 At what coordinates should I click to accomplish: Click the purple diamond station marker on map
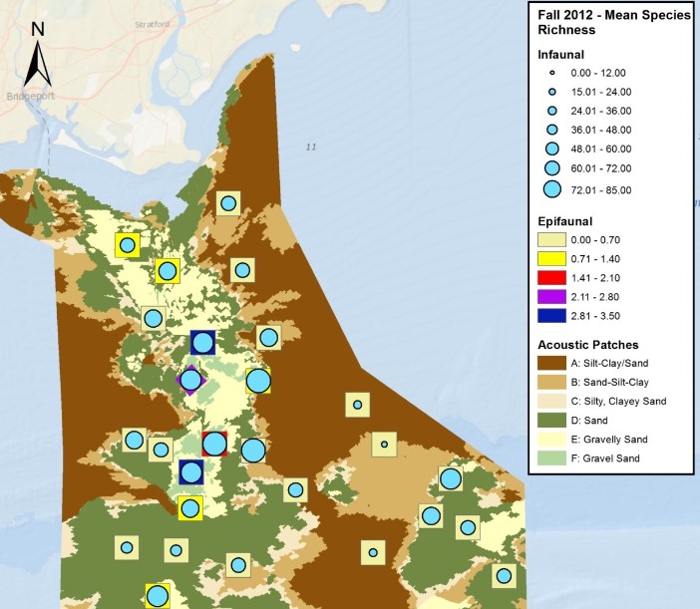coord(190,380)
